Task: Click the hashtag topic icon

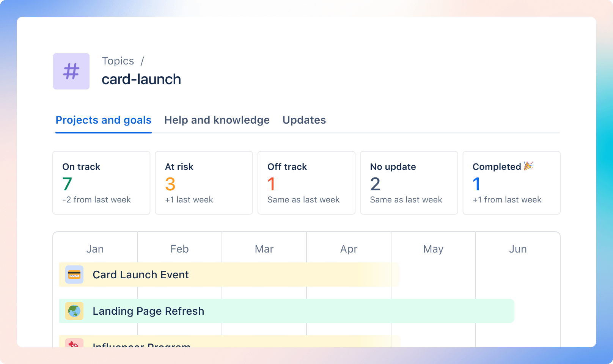Action: click(x=71, y=71)
